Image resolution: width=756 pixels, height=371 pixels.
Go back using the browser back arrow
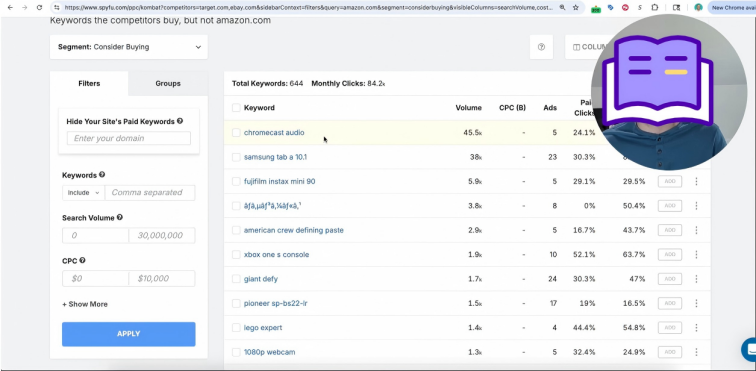[x=10, y=8]
